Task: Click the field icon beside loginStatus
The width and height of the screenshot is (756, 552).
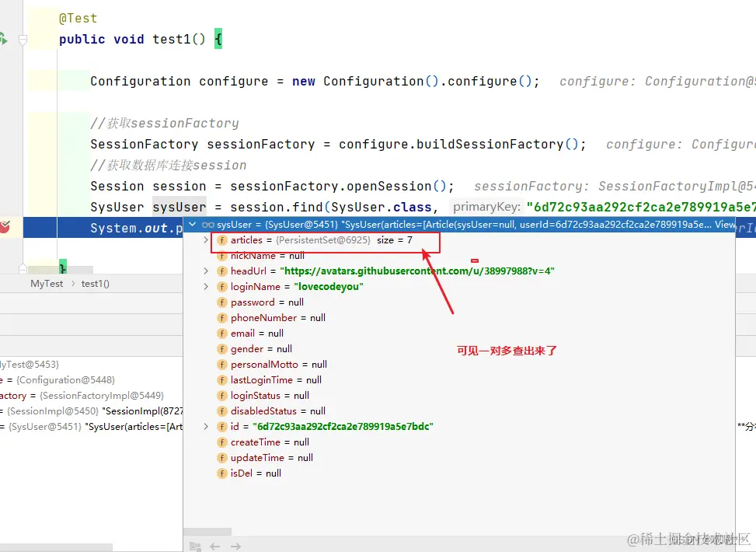Action: click(x=221, y=396)
